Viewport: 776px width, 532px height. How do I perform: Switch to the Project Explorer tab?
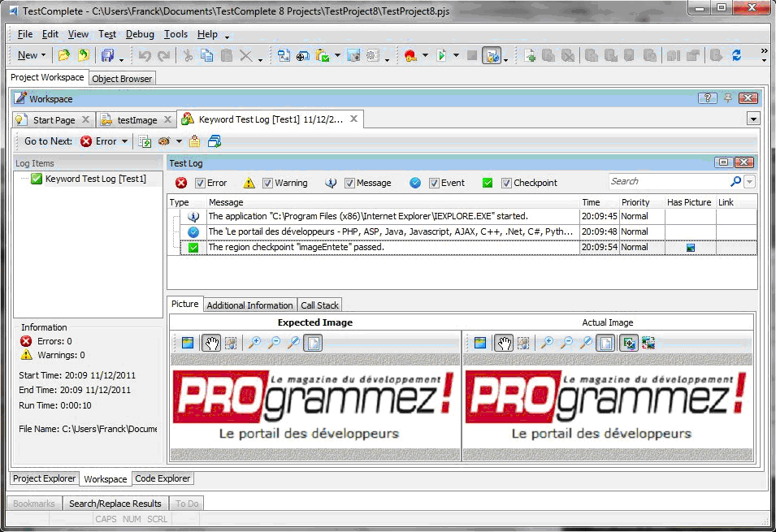pos(44,478)
